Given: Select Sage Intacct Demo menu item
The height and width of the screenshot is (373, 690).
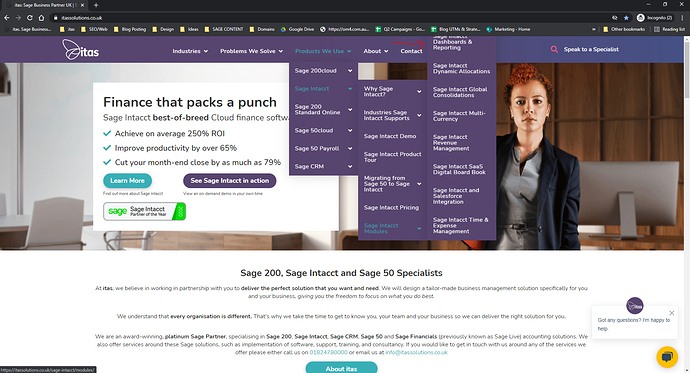Looking at the screenshot, I should click(390, 136).
